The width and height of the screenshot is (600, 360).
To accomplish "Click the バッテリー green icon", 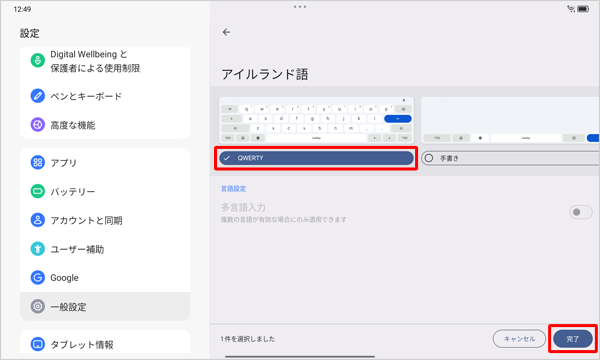I will tap(38, 191).
